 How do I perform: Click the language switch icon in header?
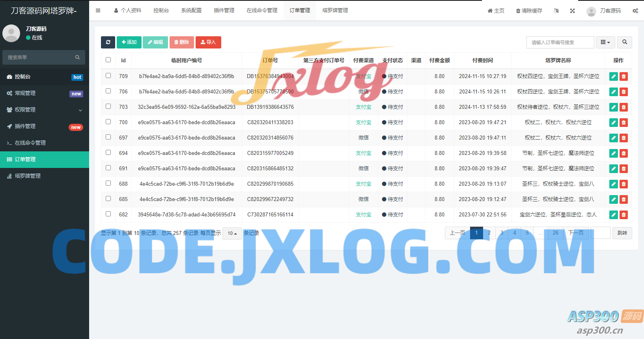tap(556, 11)
